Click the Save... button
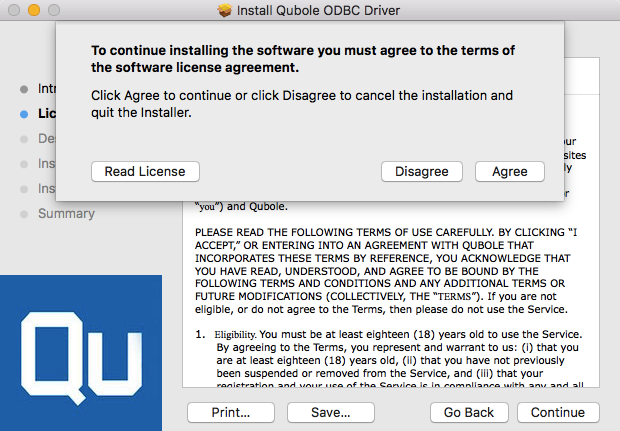This screenshot has height=431, width=620. tap(331, 412)
